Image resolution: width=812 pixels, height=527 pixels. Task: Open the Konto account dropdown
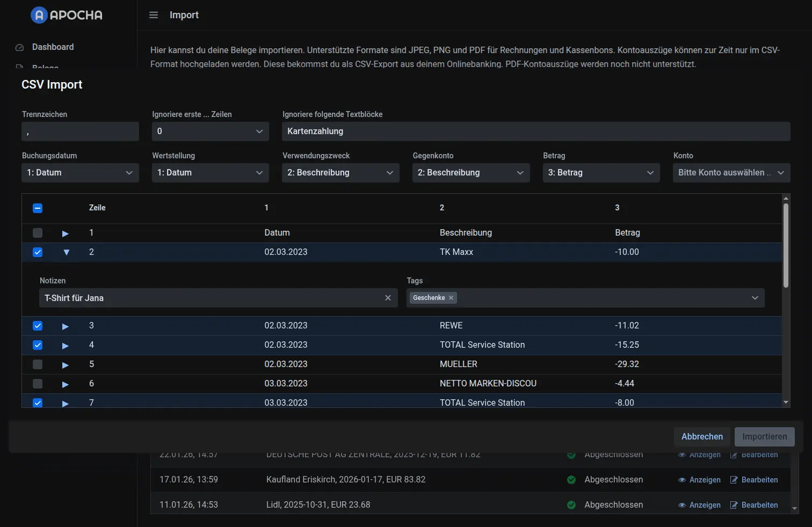tap(731, 173)
